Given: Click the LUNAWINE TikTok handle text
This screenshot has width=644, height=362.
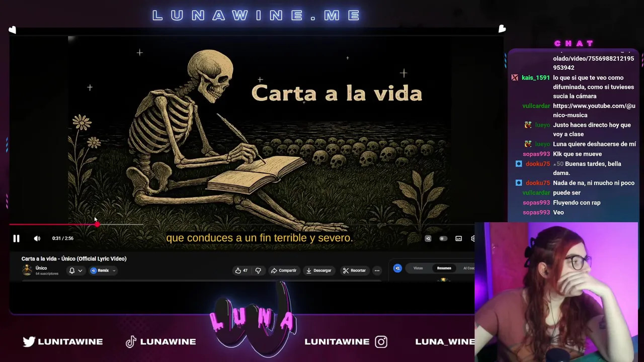Looking at the screenshot, I should (168, 341).
